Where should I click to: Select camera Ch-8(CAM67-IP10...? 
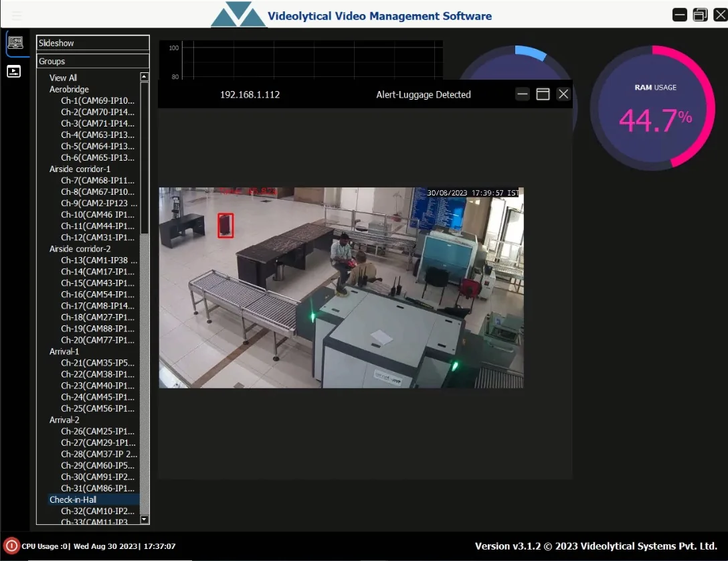point(98,192)
